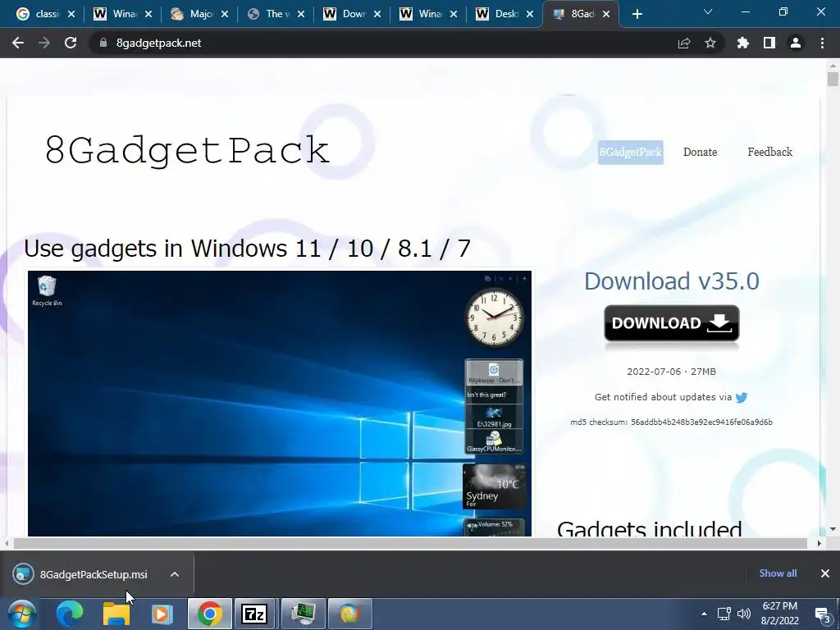Switch to the 'Majo' tab
The width and height of the screenshot is (840, 630).
[x=199, y=14]
